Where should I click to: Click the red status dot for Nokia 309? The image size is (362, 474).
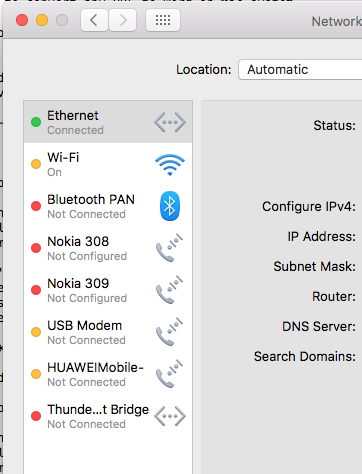pyautogui.click(x=36, y=290)
